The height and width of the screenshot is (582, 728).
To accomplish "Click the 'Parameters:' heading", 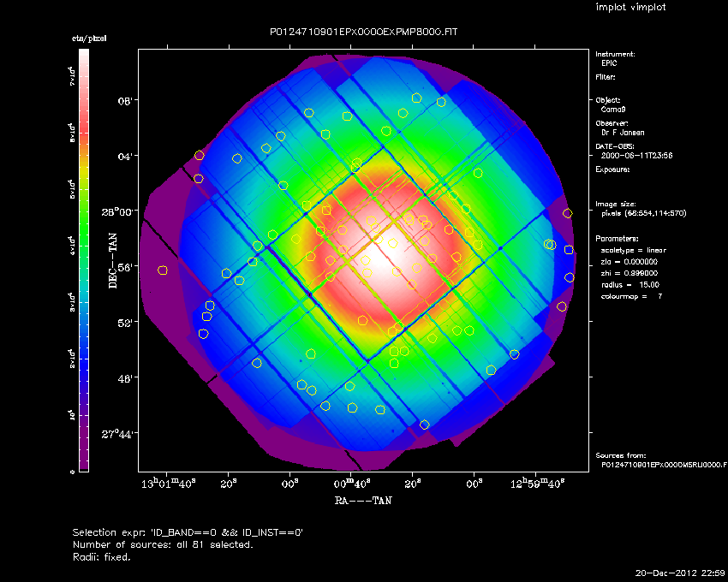I will 617,239.
